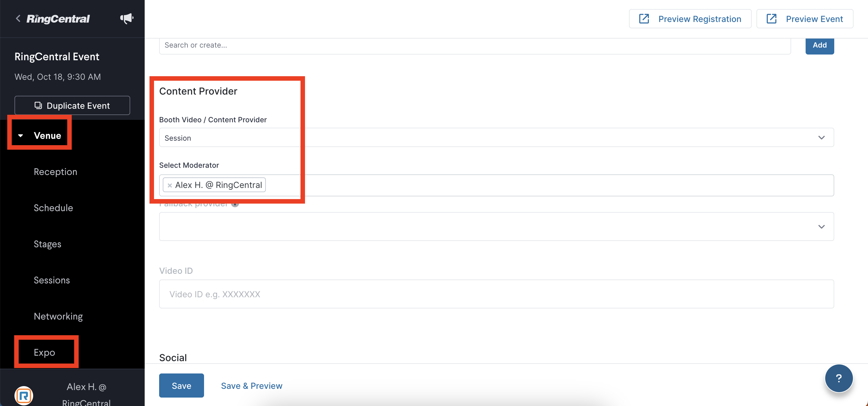868x406 pixels.
Task: Click the Preview Registration external link icon
Action: (x=644, y=19)
